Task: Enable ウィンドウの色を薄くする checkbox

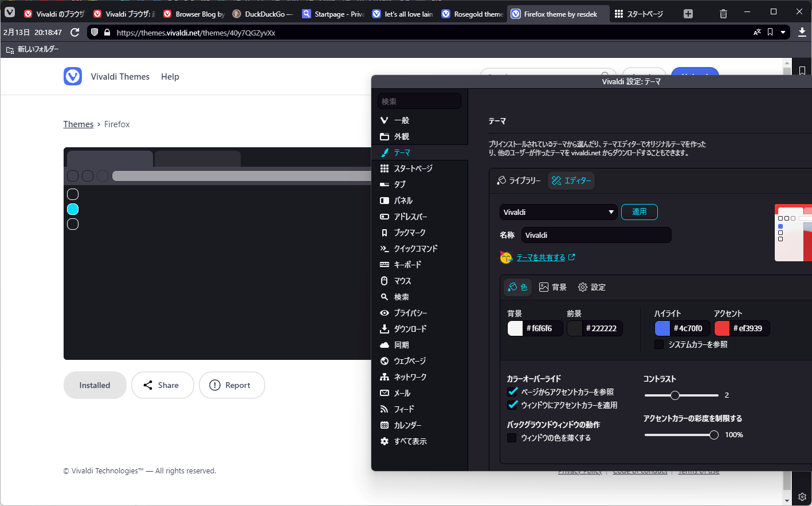Action: click(x=512, y=438)
